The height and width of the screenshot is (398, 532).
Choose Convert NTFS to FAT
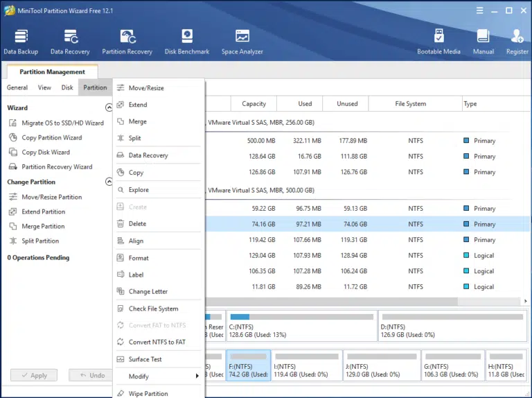click(x=159, y=342)
